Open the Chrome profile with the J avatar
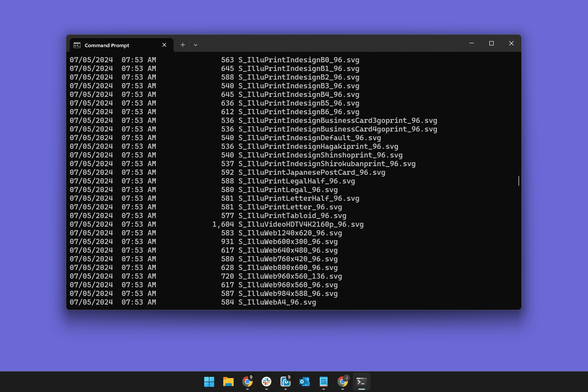The height and width of the screenshot is (392, 588). 342,382
